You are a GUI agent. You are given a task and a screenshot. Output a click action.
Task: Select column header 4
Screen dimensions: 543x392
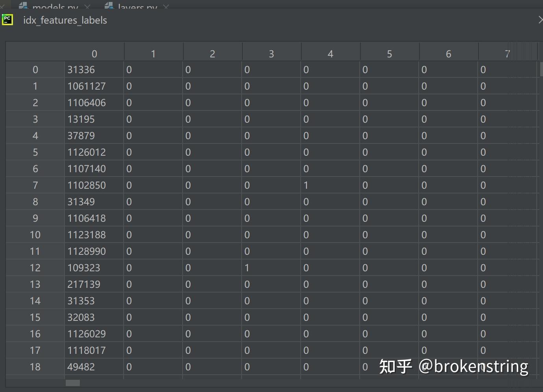pyautogui.click(x=331, y=53)
